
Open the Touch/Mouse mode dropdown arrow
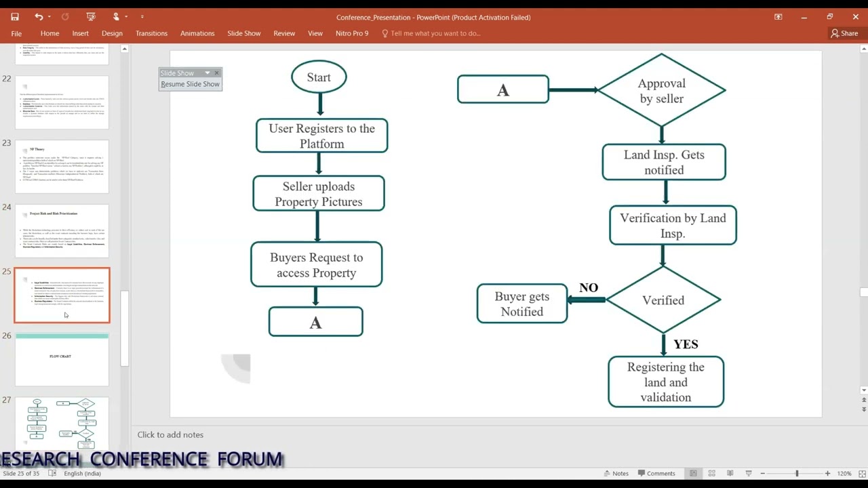(x=126, y=17)
